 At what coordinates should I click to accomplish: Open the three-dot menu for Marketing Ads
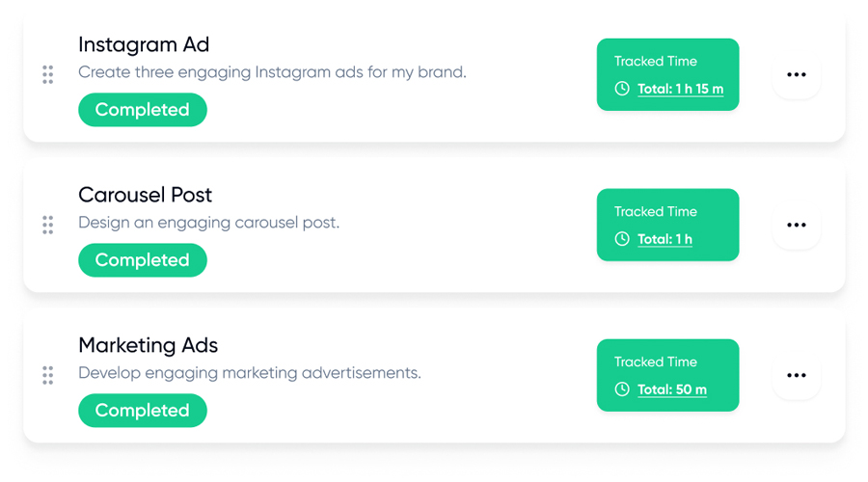click(796, 375)
